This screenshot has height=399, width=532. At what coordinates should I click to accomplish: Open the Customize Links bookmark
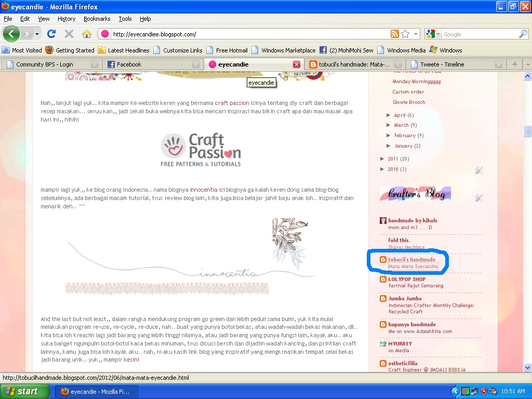tap(178, 50)
